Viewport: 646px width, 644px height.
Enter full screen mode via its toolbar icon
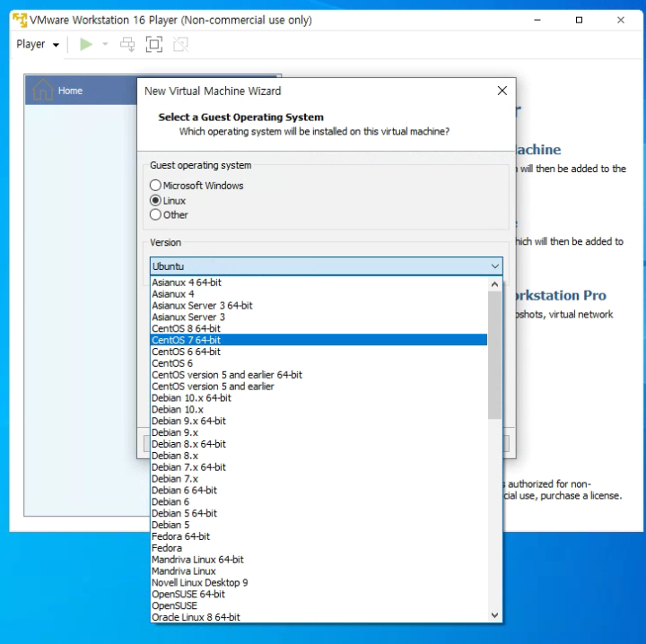coord(154,44)
